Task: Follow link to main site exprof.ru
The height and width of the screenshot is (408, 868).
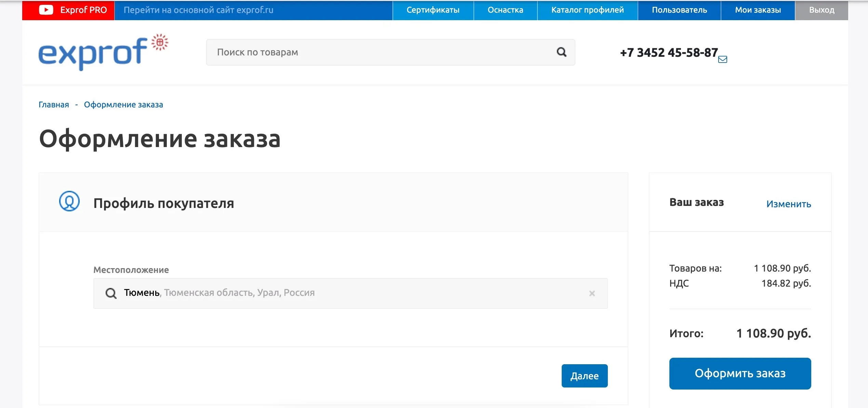Action: pyautogui.click(x=198, y=10)
